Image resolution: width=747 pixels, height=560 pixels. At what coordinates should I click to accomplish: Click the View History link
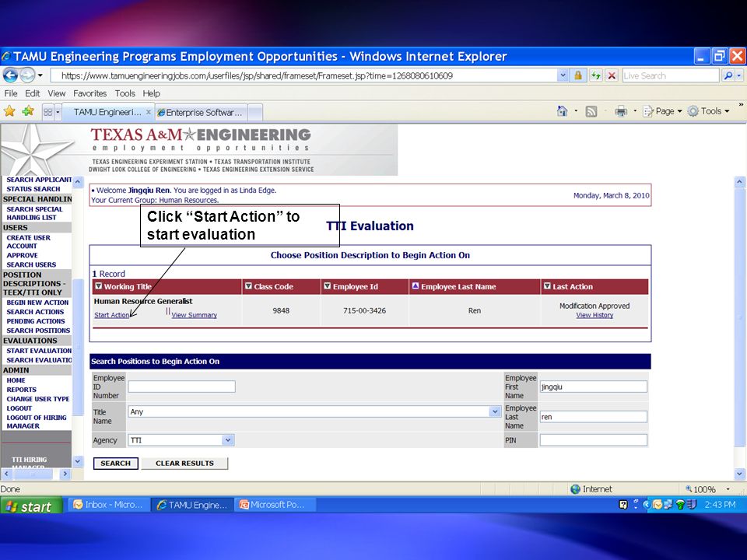(594, 315)
